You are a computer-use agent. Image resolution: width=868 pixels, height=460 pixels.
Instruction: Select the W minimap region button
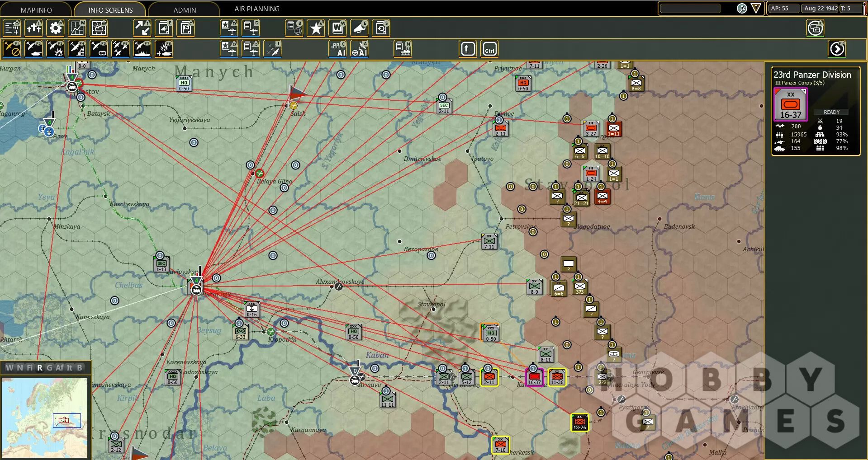pos(9,368)
